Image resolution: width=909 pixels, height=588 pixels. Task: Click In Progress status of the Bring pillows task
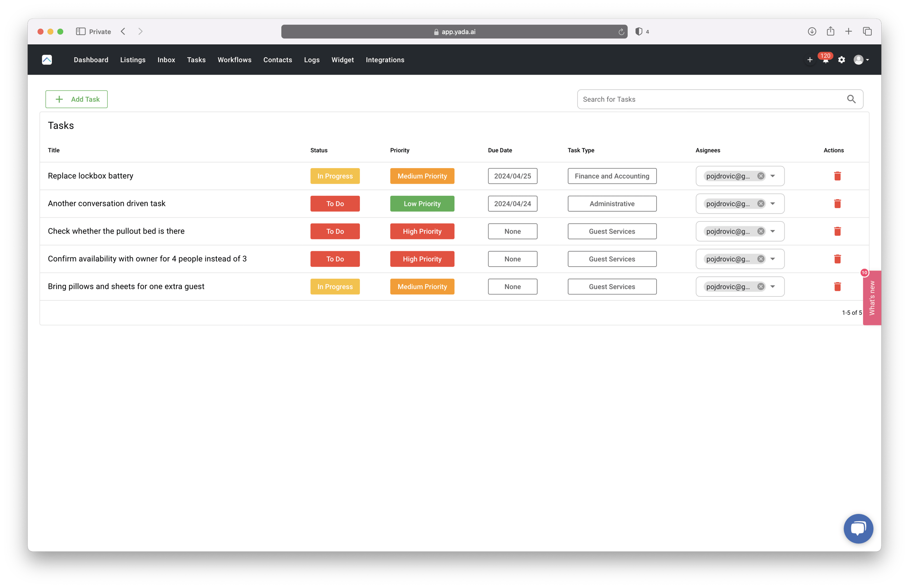[x=335, y=287]
